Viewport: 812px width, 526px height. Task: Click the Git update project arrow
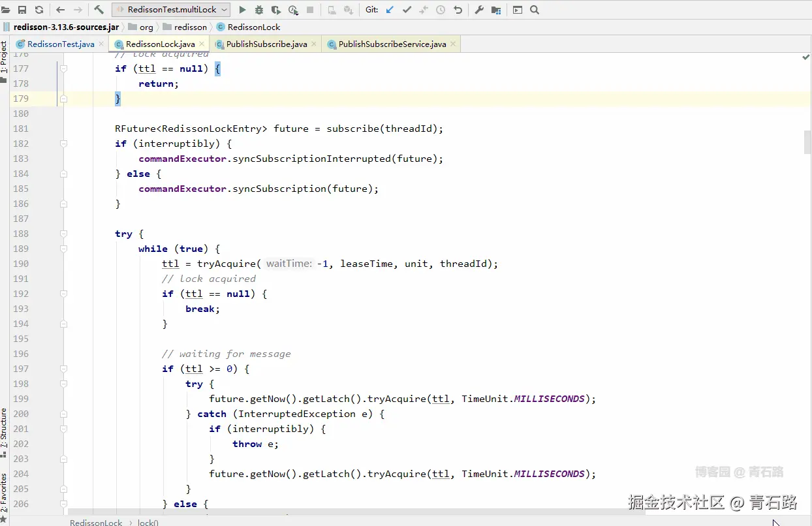(x=390, y=10)
